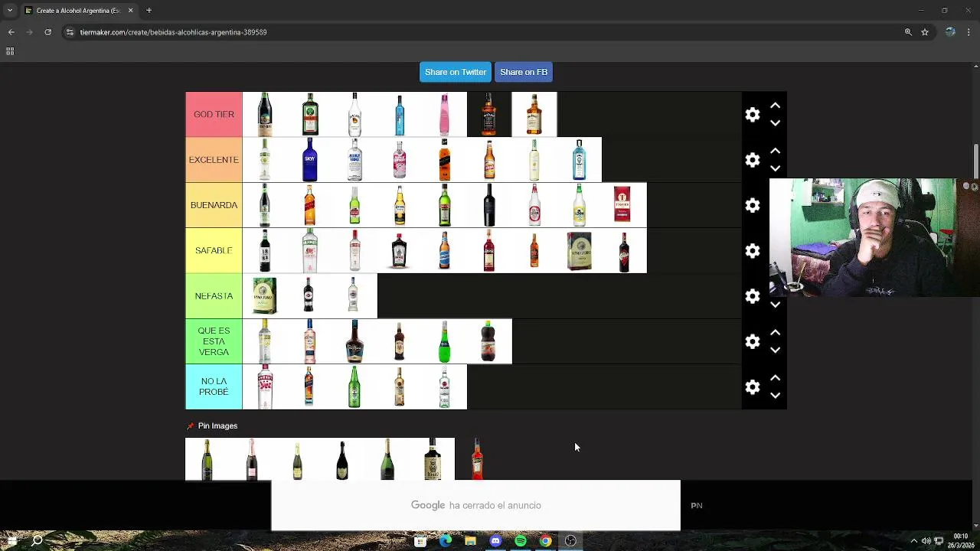Open the apps grid in bookmarks bar

click(10, 51)
